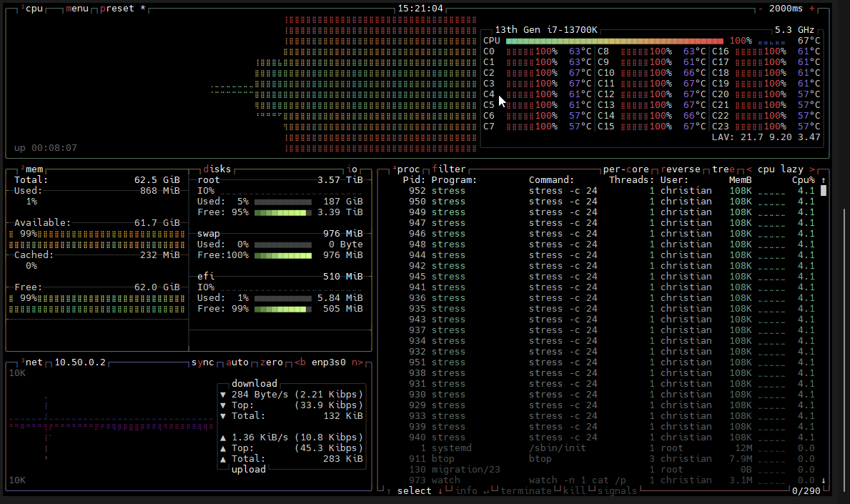Click the swap Free 100% bar
The image size is (850, 504).
click(283, 255)
